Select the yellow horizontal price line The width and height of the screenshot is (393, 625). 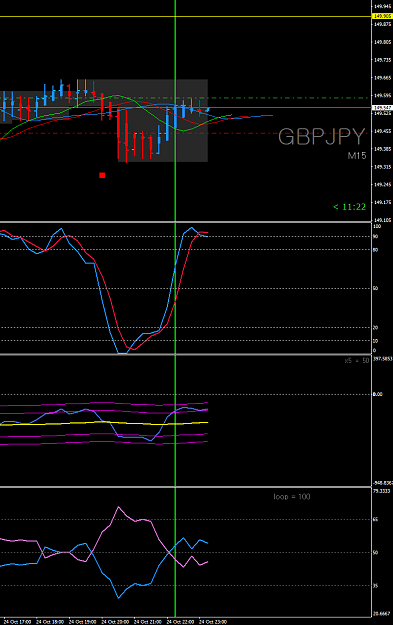point(185,16)
